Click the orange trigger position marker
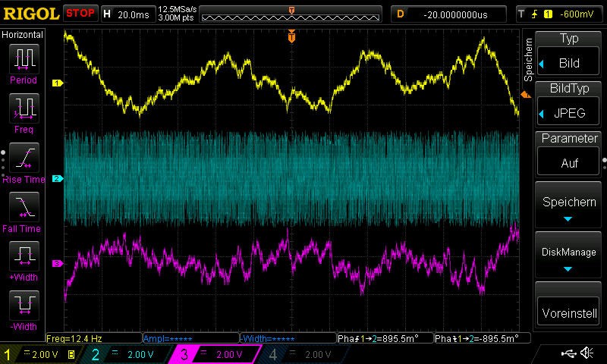 coord(291,36)
